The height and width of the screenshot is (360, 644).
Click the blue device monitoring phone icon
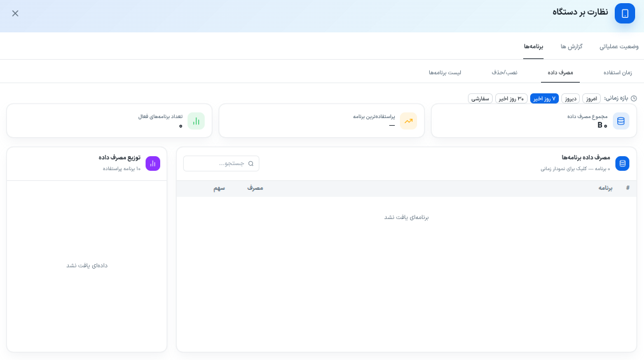point(625,13)
